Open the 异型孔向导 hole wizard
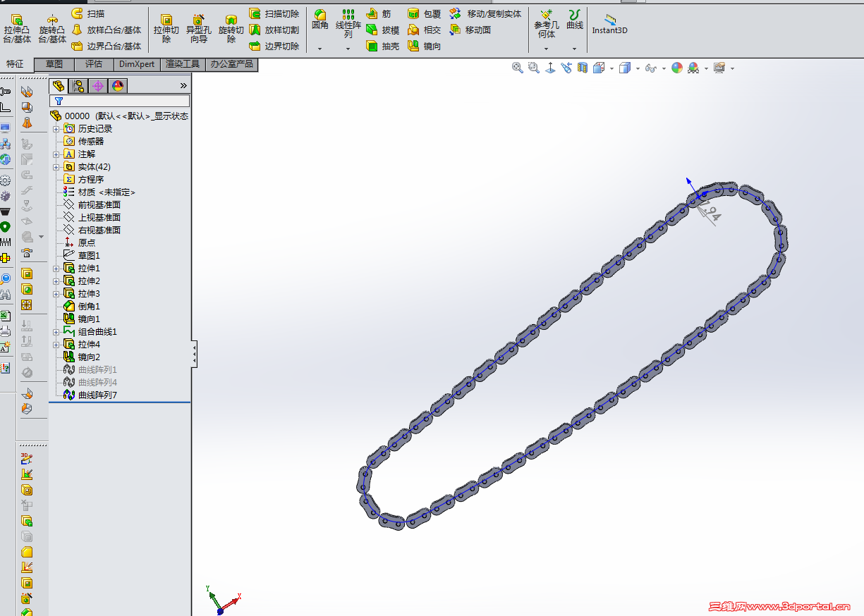The image size is (864, 616). [199, 30]
